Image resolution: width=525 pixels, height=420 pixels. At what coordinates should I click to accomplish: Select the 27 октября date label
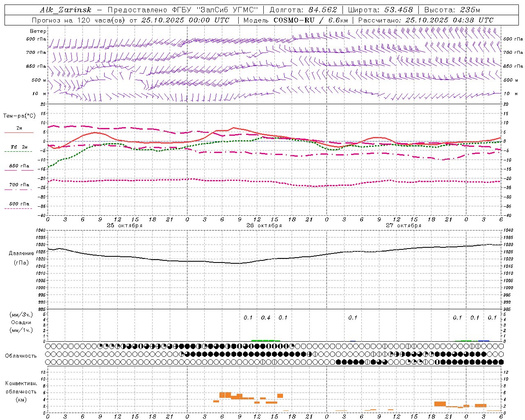coord(404,226)
